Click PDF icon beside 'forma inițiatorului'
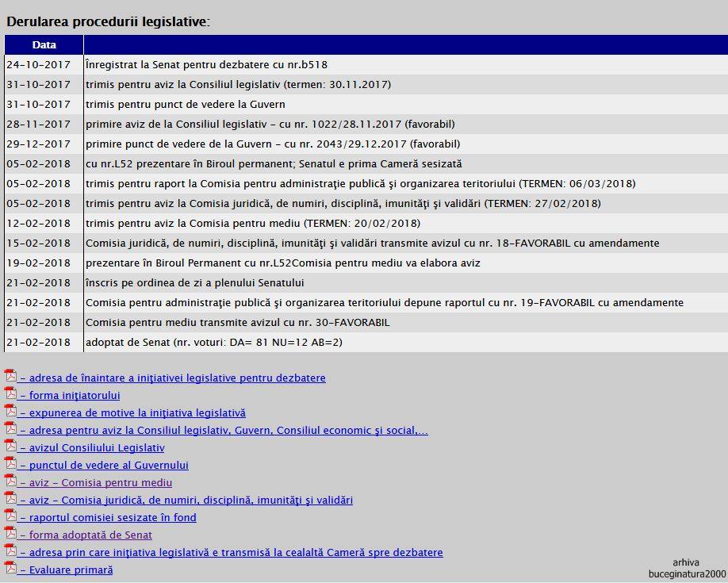 coord(10,393)
